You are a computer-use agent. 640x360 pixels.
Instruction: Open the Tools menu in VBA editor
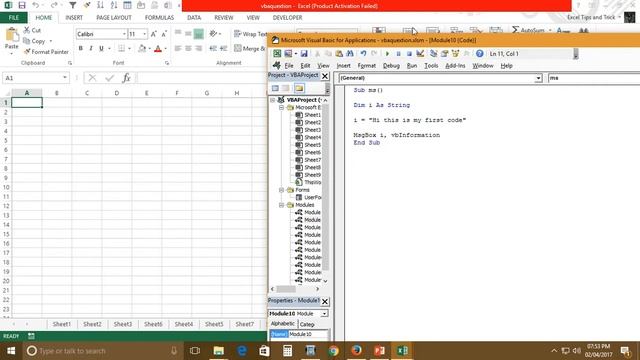431,66
